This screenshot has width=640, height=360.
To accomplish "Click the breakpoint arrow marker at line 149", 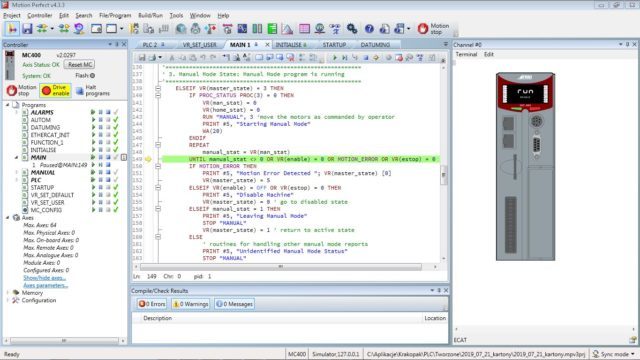I will (x=148, y=159).
